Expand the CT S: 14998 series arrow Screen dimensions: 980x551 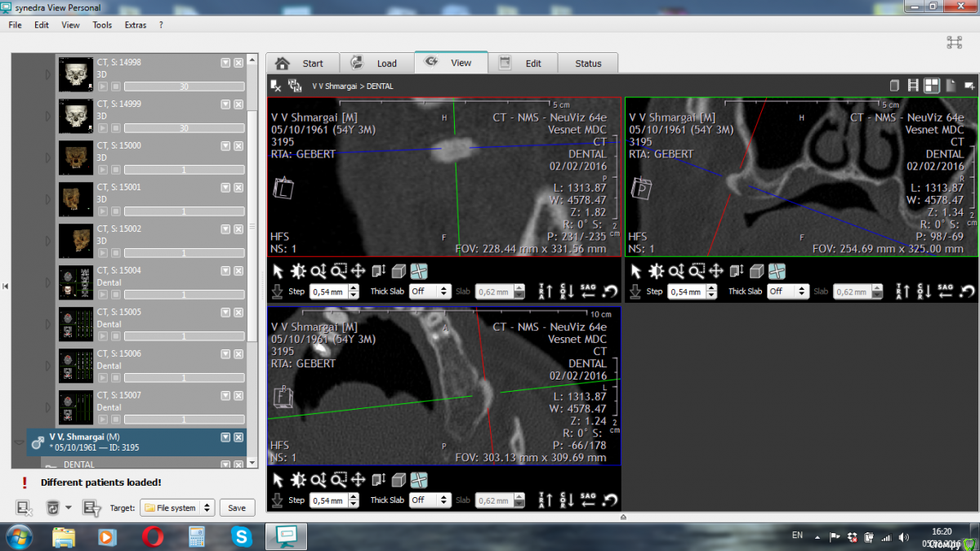coord(47,75)
